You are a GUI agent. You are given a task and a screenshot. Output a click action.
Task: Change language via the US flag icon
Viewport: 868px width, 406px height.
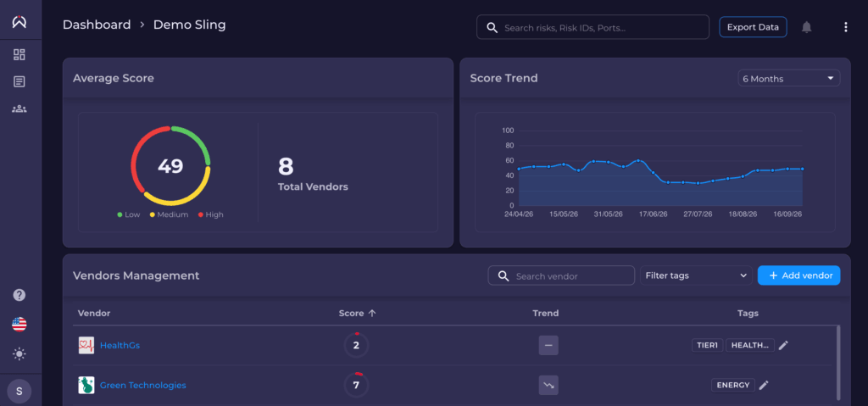[x=19, y=324]
